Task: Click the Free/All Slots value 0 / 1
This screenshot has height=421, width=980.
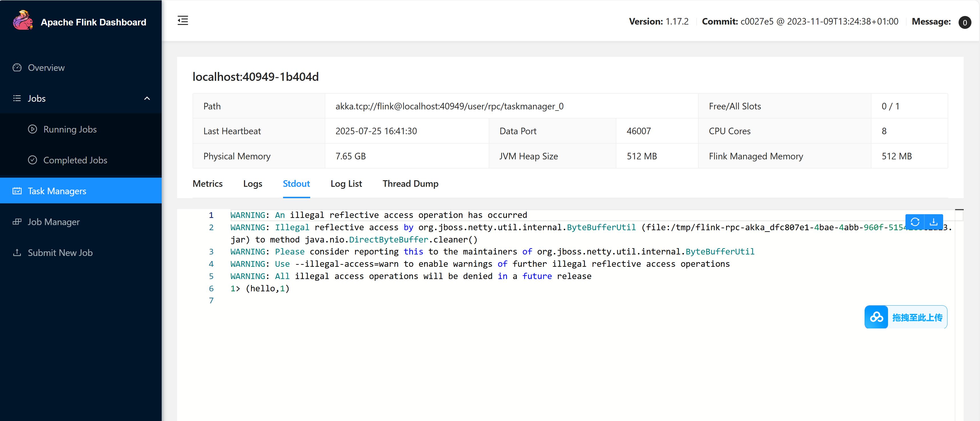Action: [x=890, y=106]
